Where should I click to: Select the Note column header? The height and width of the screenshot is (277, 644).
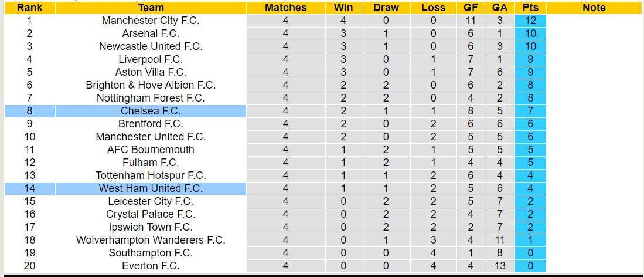tap(594, 8)
